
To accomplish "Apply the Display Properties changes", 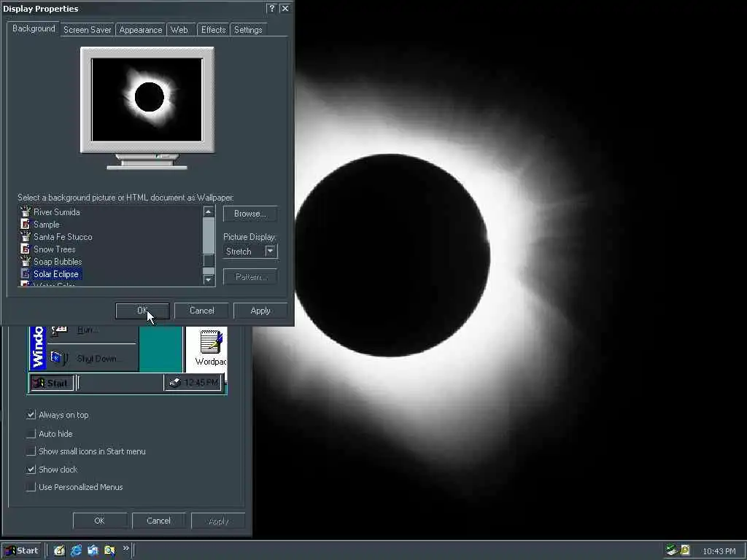I will 260,311.
